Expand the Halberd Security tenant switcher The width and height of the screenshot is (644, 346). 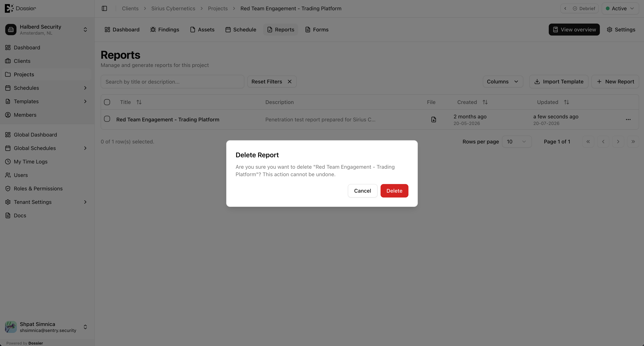[x=85, y=30]
